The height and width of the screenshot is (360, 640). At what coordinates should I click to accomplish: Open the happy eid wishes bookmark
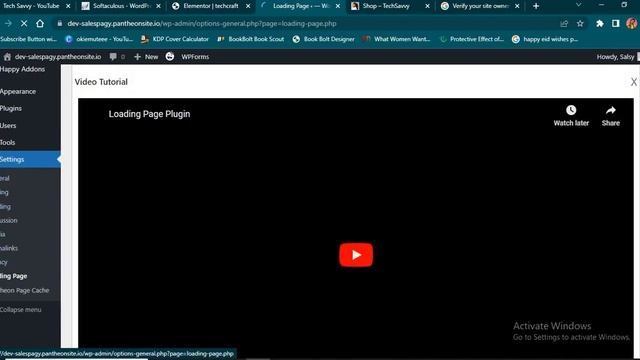point(545,39)
